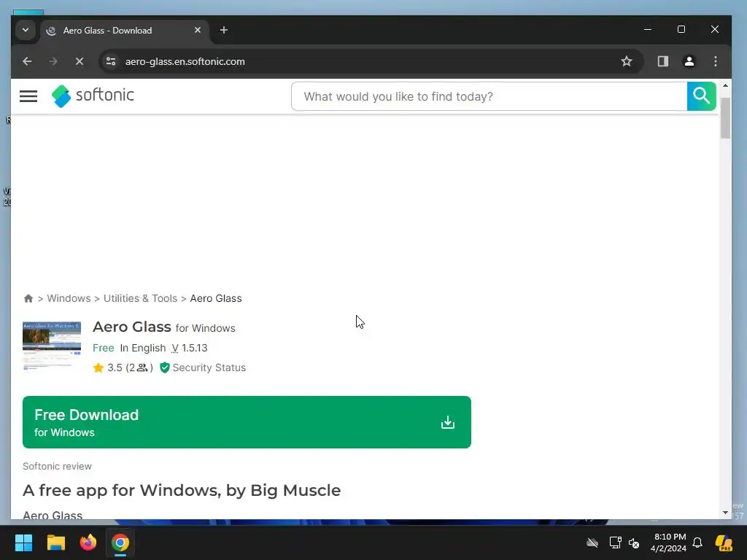
Task: Click the Softonic logo
Action: click(x=93, y=96)
